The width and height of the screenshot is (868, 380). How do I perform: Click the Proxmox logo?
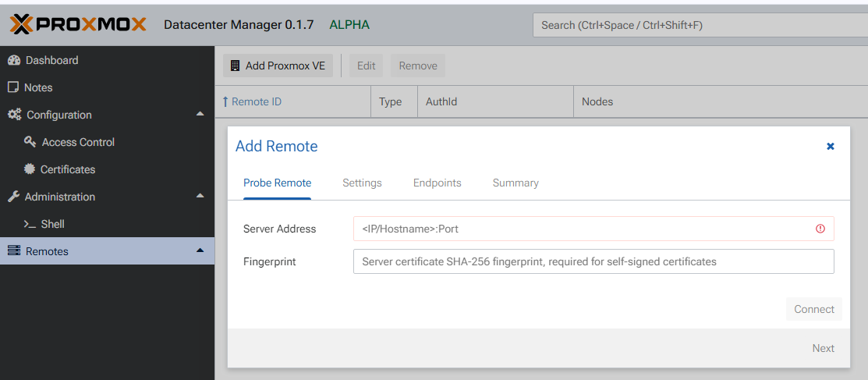point(78,25)
